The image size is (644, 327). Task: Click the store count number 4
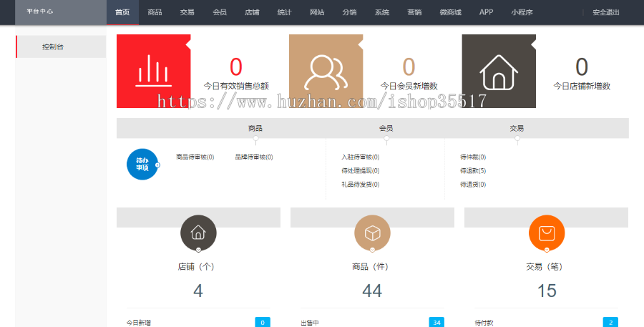[x=198, y=291]
